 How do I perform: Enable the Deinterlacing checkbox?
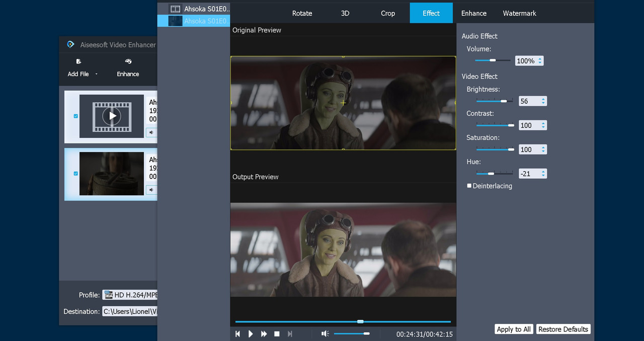469,185
